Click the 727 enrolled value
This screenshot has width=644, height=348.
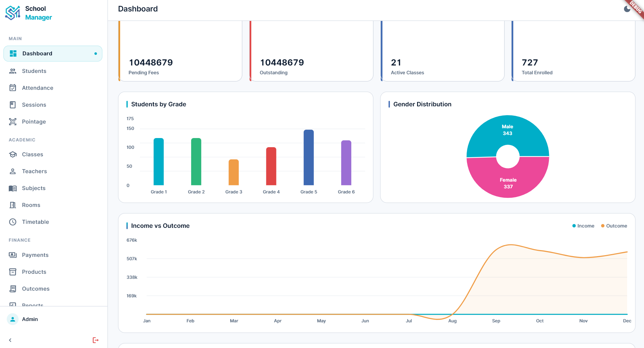tap(530, 62)
